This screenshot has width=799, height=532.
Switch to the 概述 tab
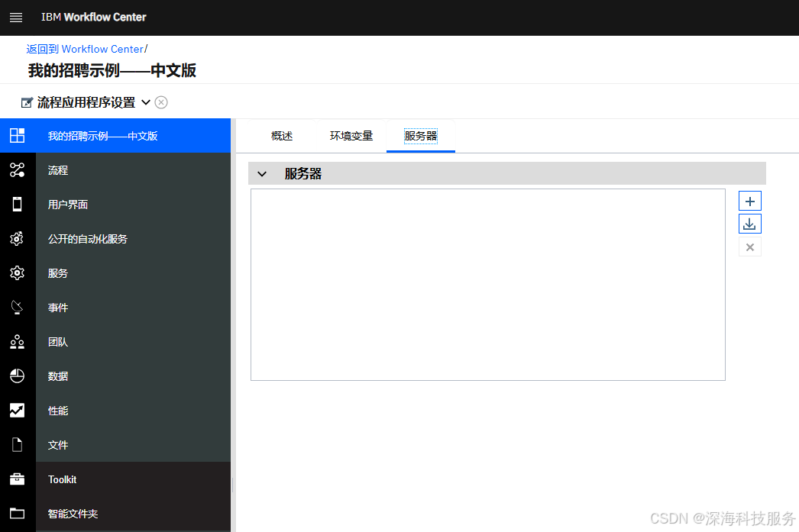282,136
